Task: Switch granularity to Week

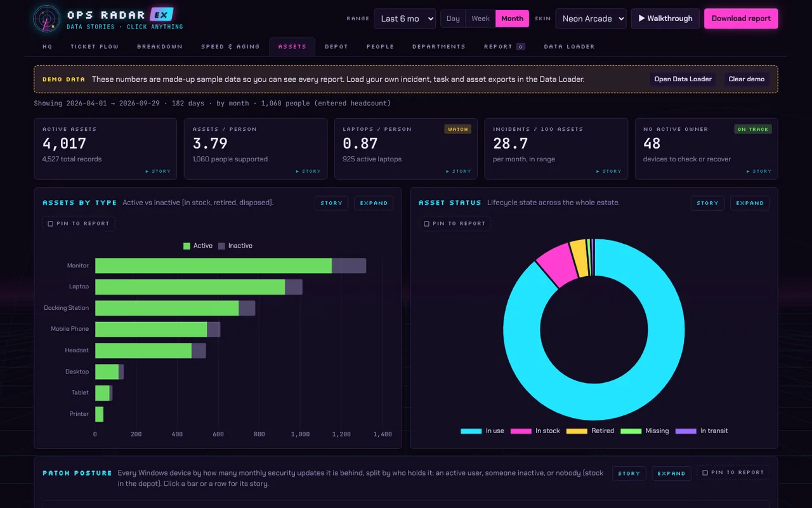Action: 480,18
